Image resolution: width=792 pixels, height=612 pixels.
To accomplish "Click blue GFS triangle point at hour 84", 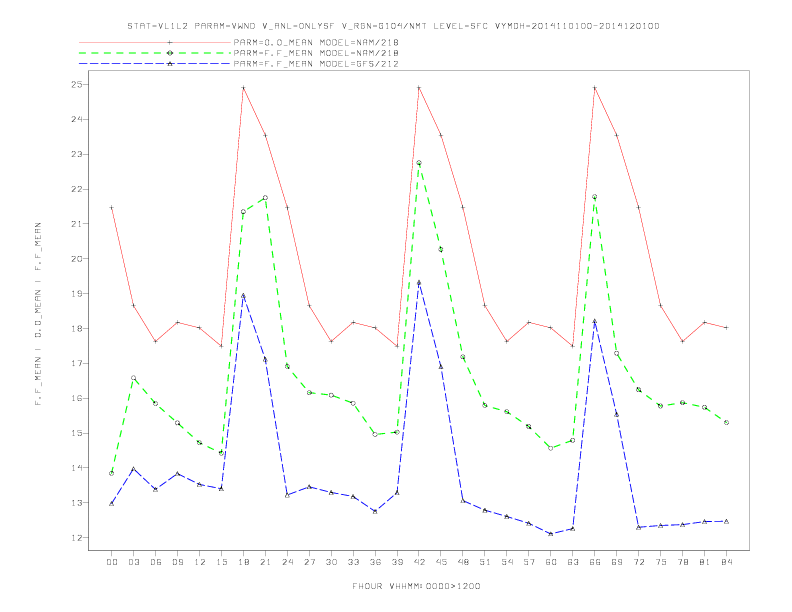I will coord(726,521).
